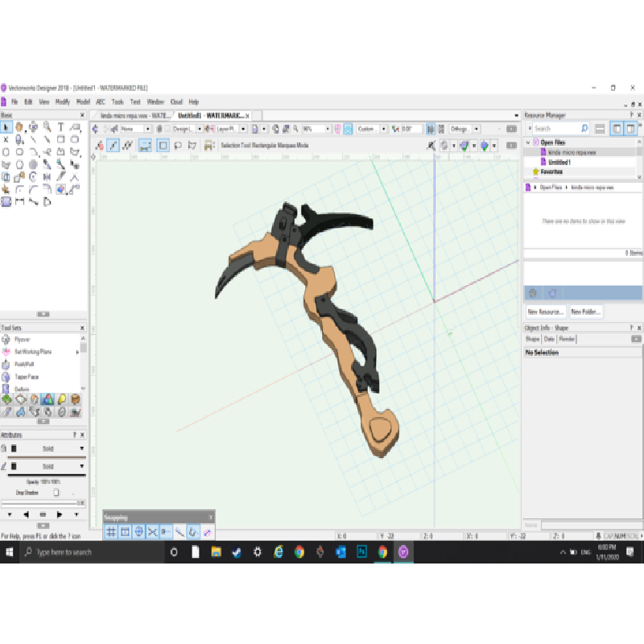This screenshot has width=644, height=644.
Task: Collapse the Open Files tree node
Action: [x=528, y=142]
